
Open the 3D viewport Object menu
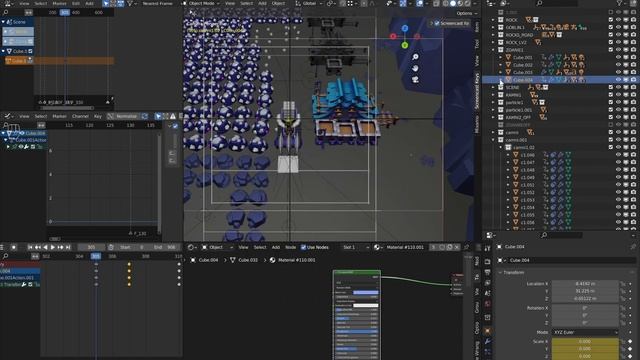pyautogui.click(x=278, y=3)
